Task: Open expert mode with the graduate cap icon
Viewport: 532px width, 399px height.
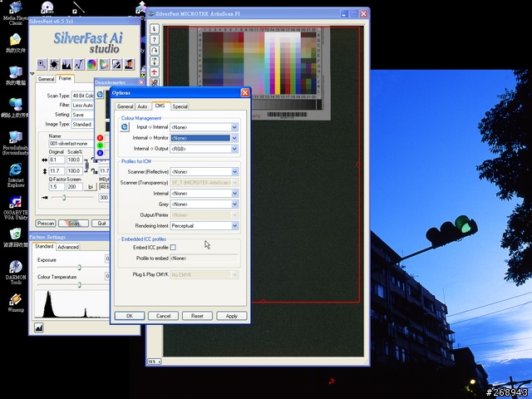Action: [129, 64]
